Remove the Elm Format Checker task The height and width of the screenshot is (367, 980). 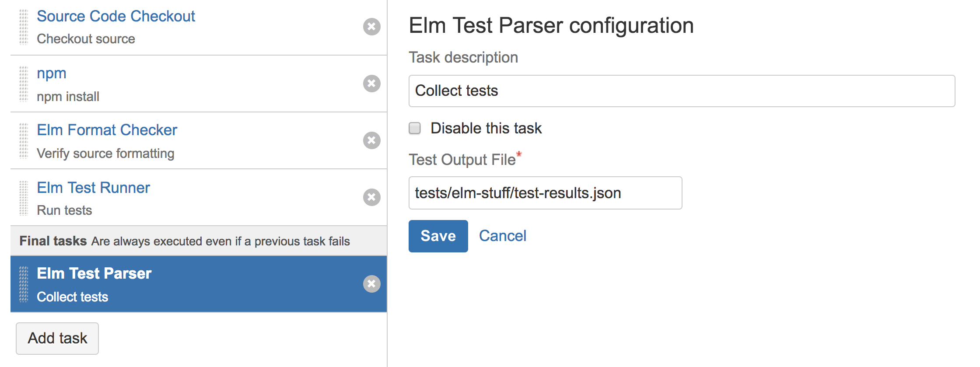coord(371,140)
